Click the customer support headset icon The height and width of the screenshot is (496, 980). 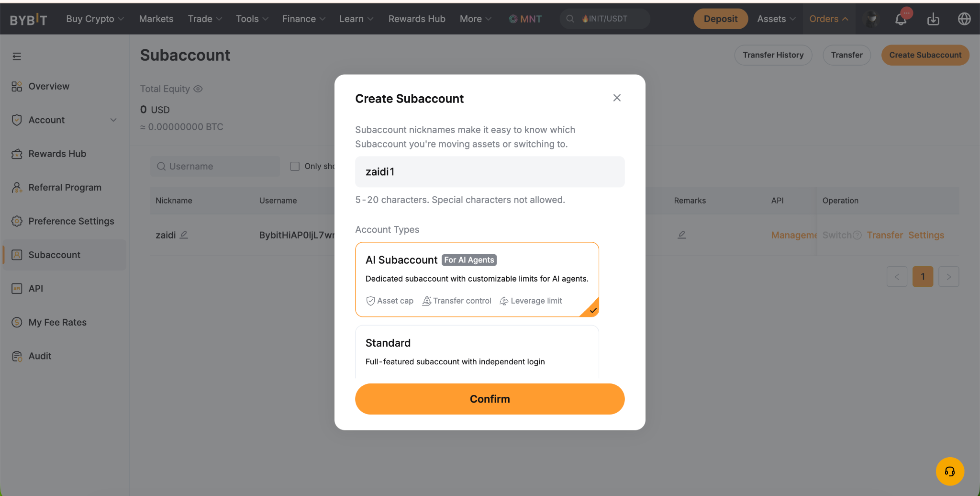tap(950, 472)
